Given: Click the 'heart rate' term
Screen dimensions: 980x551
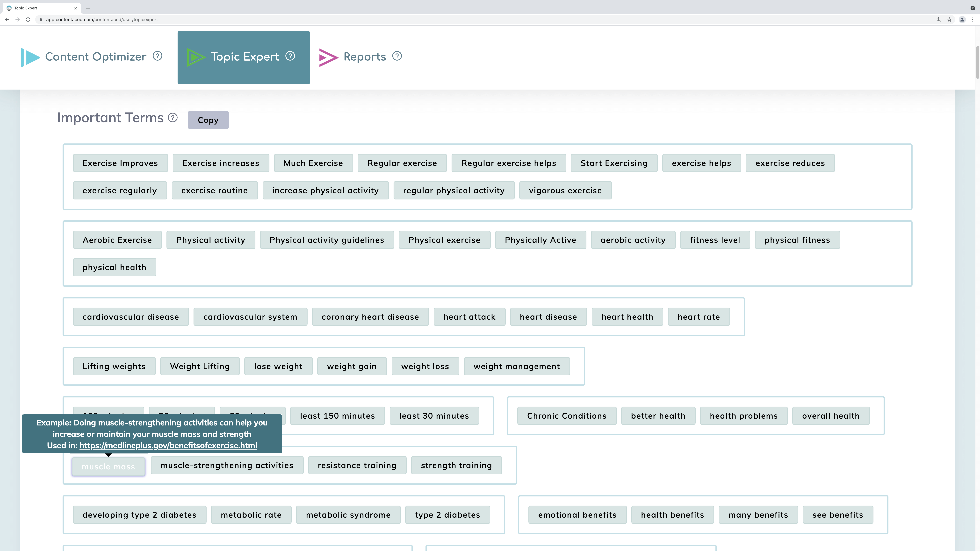Looking at the screenshot, I should [699, 317].
